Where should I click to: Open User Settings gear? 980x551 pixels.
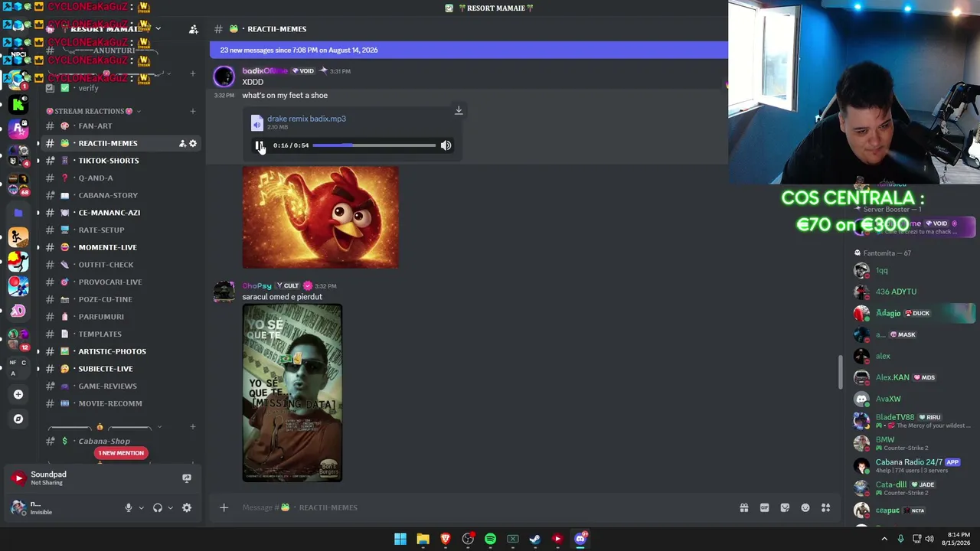pos(187,507)
